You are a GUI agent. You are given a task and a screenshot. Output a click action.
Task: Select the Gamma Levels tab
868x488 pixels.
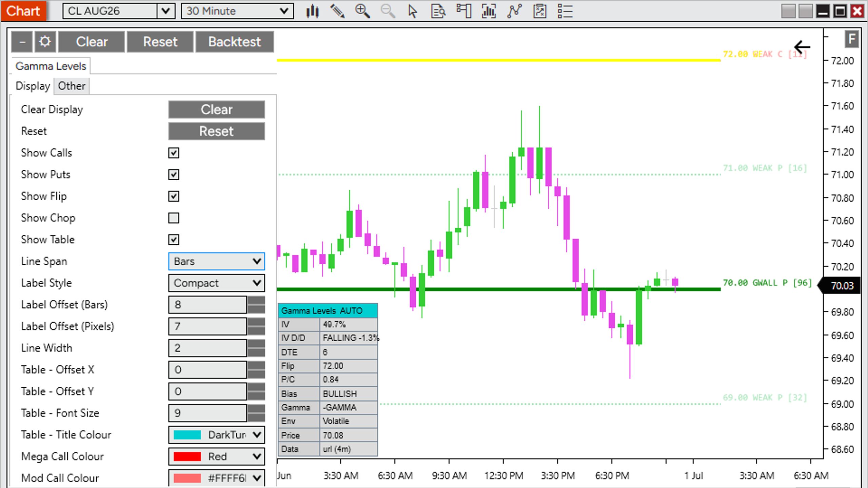[51, 66]
